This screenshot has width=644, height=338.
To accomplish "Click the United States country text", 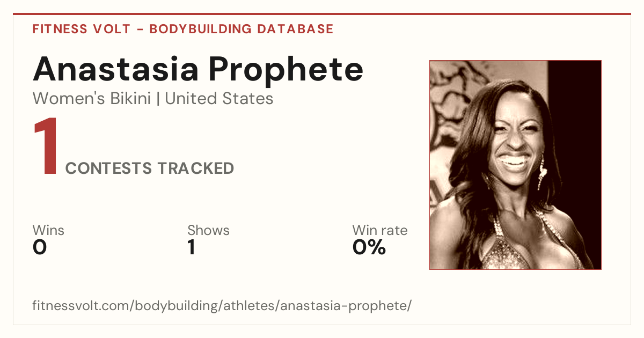I will coord(219,99).
